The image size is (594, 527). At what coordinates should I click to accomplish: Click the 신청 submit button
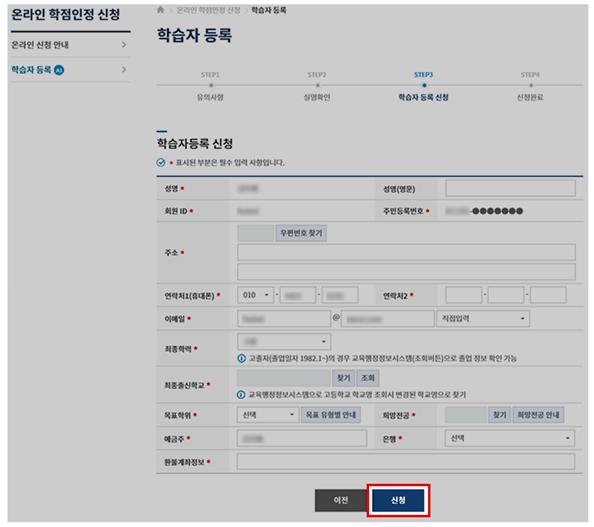pyautogui.click(x=398, y=500)
